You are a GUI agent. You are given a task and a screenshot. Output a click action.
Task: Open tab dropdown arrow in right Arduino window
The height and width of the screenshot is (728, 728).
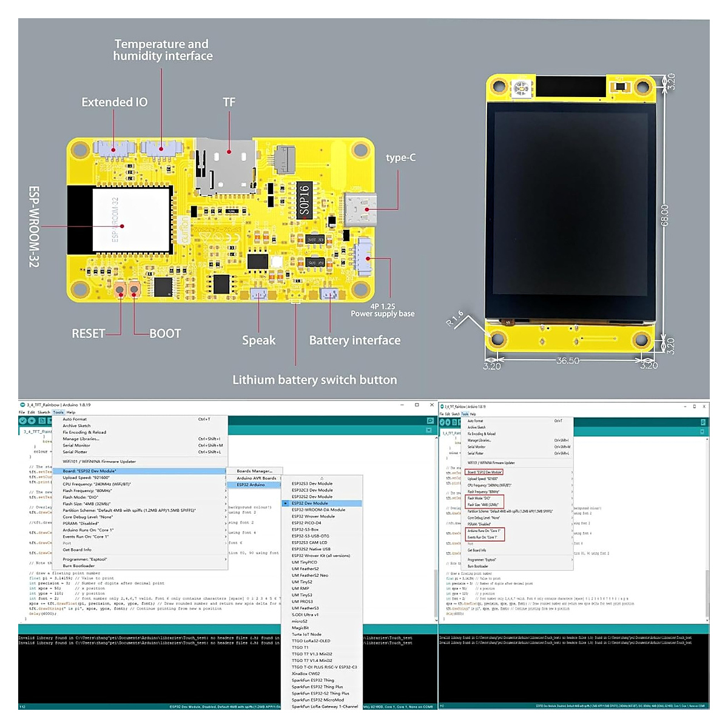tap(703, 431)
